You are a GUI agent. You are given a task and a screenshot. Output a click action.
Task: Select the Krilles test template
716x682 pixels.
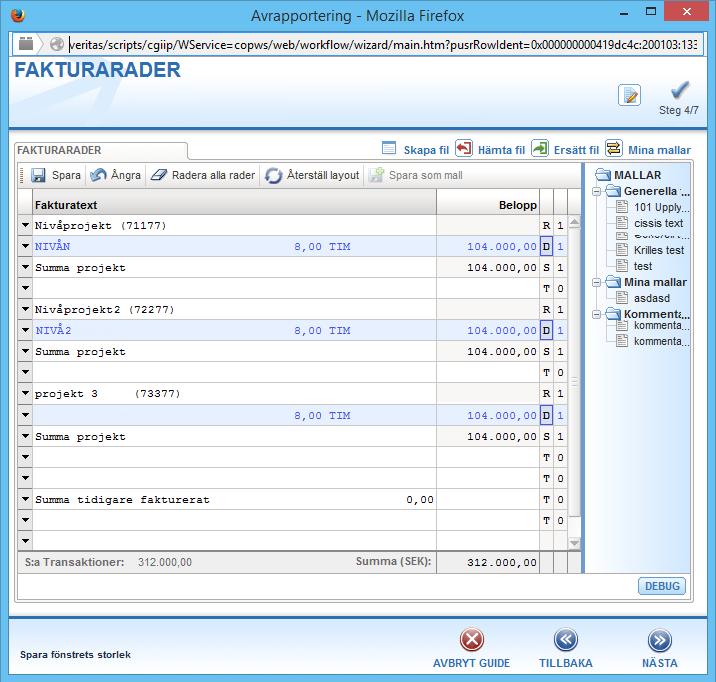point(650,250)
